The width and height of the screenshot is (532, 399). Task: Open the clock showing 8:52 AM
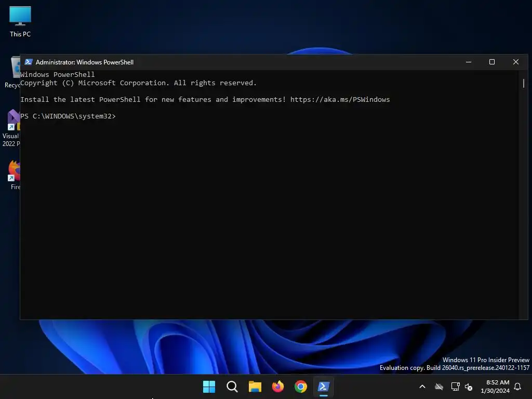tap(495, 387)
